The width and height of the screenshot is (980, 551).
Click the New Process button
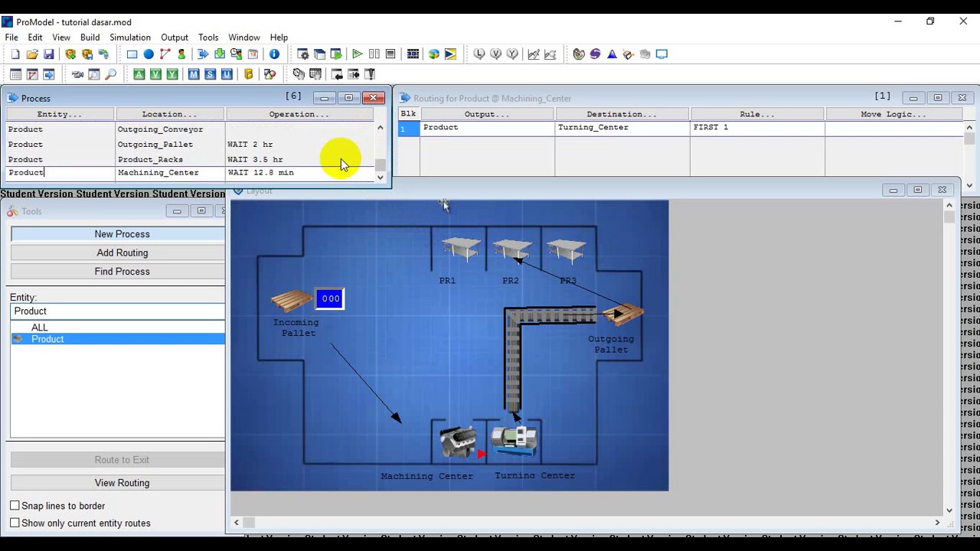[118, 234]
